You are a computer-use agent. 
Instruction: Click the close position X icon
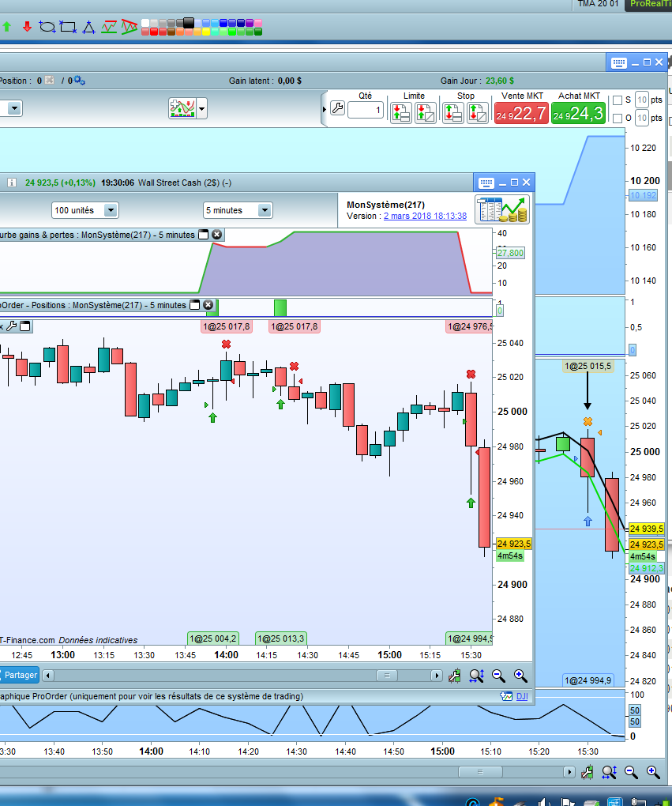49,80
